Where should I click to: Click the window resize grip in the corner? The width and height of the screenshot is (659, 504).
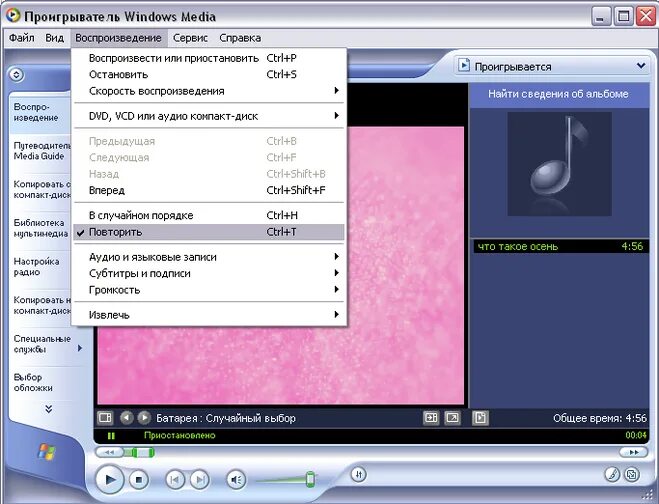pyautogui.click(x=648, y=494)
